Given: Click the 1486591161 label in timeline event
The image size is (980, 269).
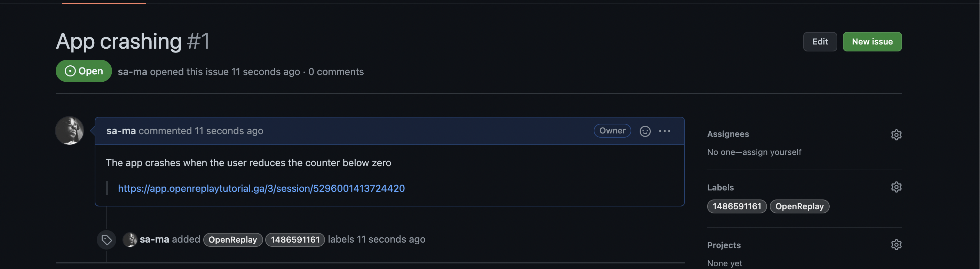Looking at the screenshot, I should tap(294, 240).
